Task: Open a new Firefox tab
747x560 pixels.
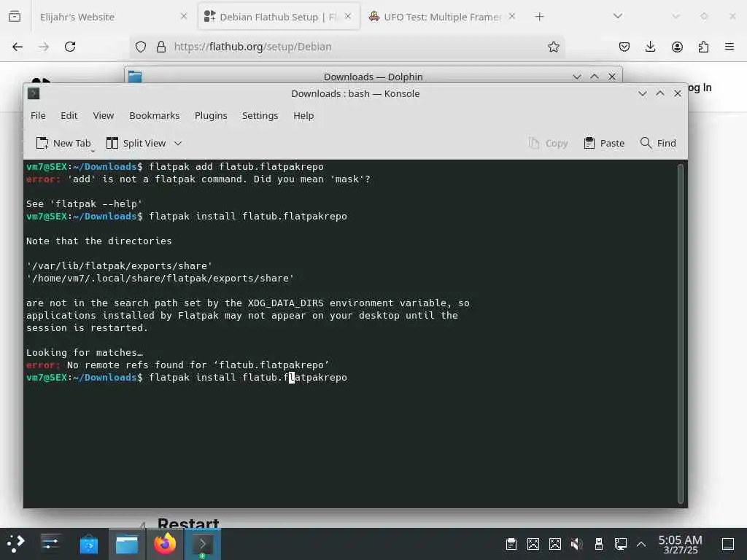Action: tap(539, 17)
